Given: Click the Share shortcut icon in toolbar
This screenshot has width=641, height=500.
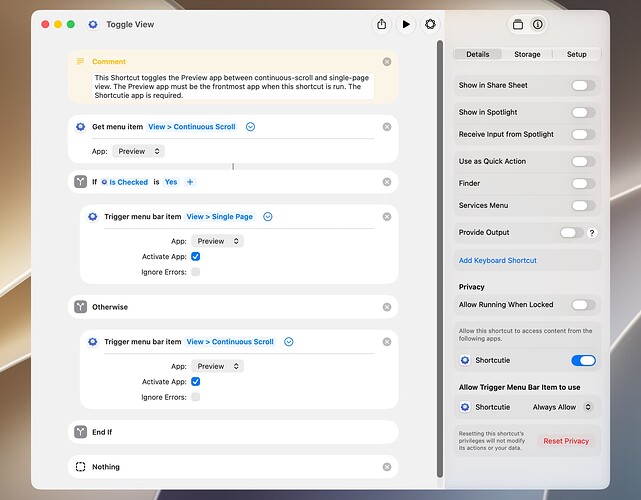Looking at the screenshot, I should coord(381,24).
